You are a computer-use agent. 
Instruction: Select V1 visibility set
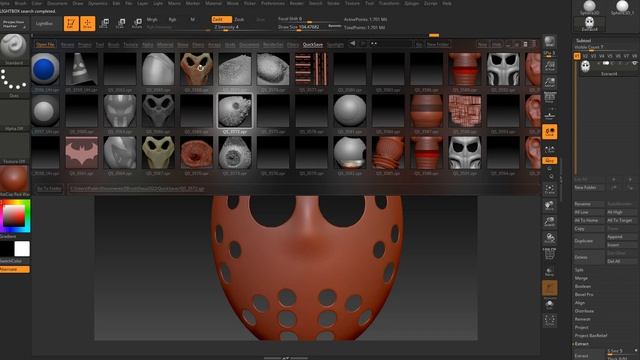point(577,56)
